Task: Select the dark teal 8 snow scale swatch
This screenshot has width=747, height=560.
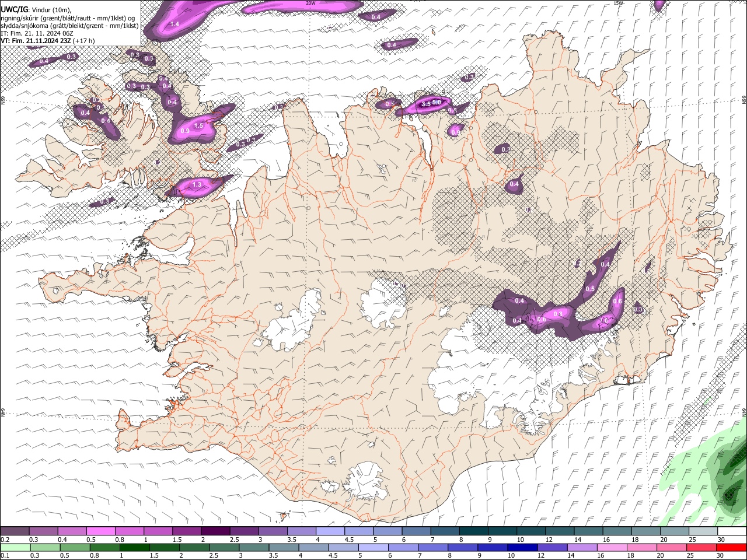Action: click(x=473, y=531)
